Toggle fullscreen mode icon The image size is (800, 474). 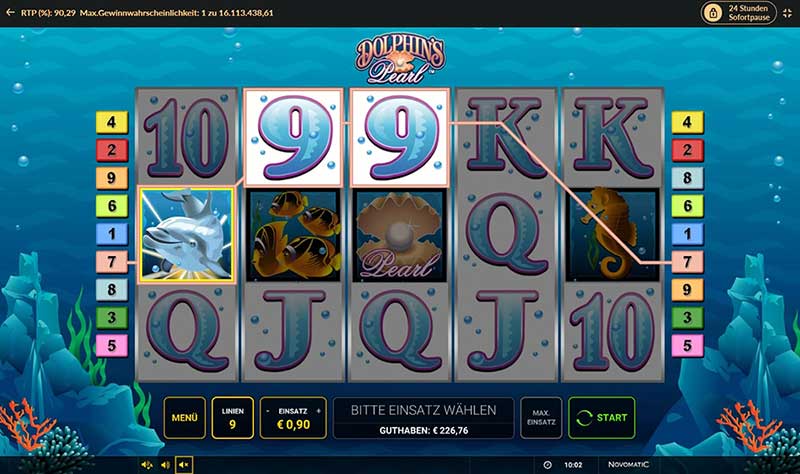tap(787, 13)
